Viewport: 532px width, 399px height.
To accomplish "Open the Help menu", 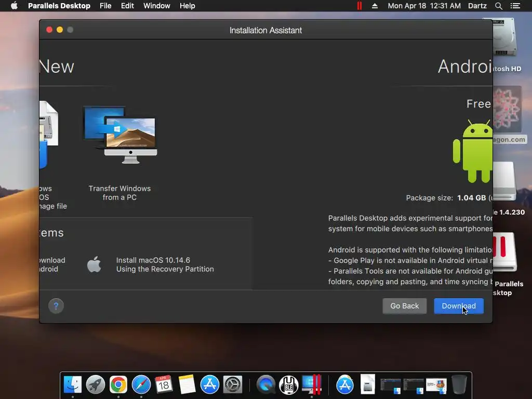I will pyautogui.click(x=187, y=6).
